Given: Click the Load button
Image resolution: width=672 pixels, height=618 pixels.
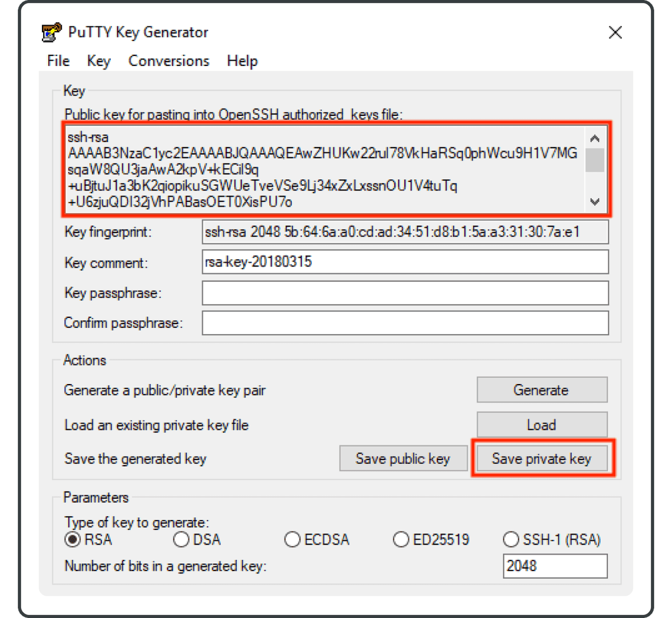Looking at the screenshot, I should [542, 425].
